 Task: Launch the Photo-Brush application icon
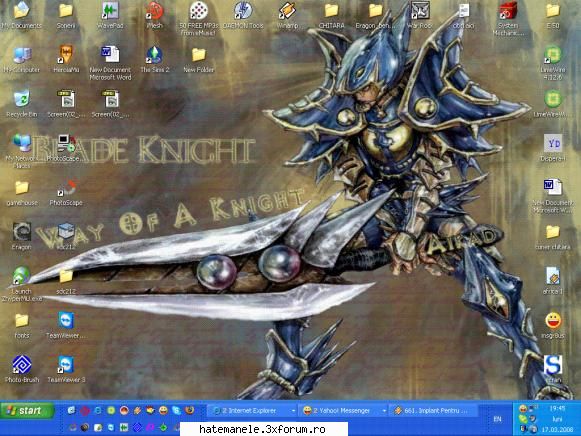(21, 369)
